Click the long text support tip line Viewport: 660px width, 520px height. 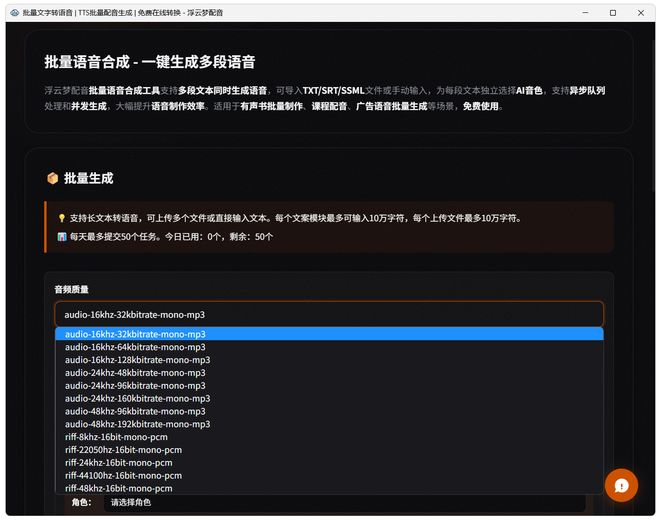(x=295, y=218)
